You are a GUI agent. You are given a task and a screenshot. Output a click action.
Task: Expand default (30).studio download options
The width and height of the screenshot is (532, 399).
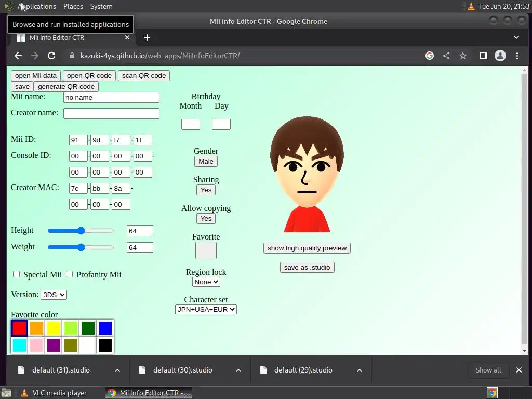pyautogui.click(x=238, y=370)
